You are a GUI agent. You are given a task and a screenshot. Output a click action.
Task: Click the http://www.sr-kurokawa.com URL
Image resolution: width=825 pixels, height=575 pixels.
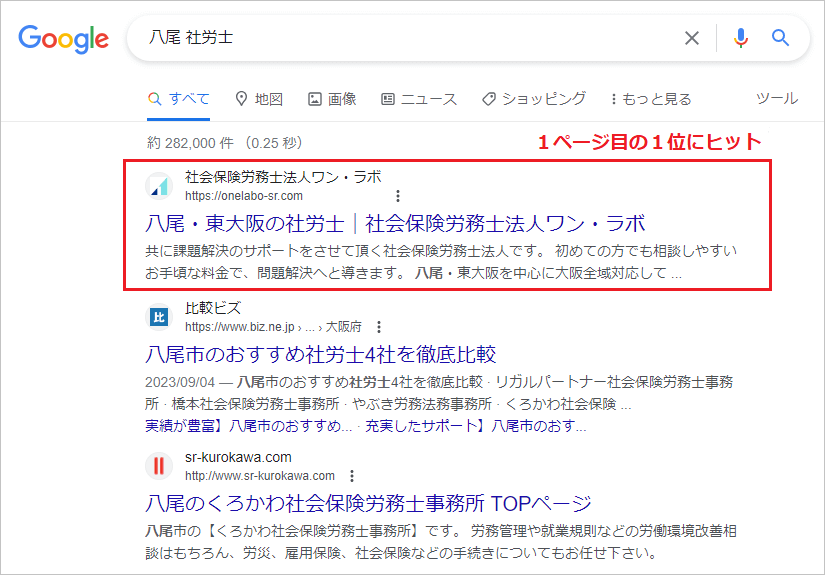point(259,476)
